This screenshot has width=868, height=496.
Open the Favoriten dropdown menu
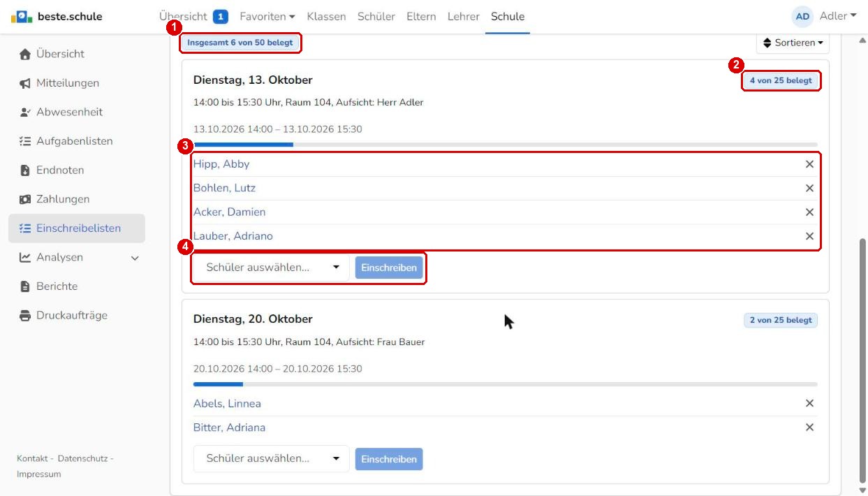(x=267, y=16)
